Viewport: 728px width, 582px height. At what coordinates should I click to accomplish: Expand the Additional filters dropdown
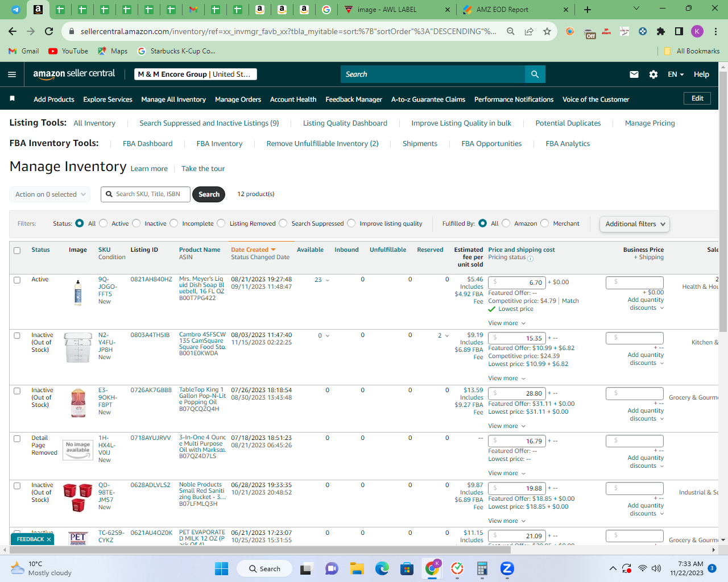pyautogui.click(x=634, y=224)
